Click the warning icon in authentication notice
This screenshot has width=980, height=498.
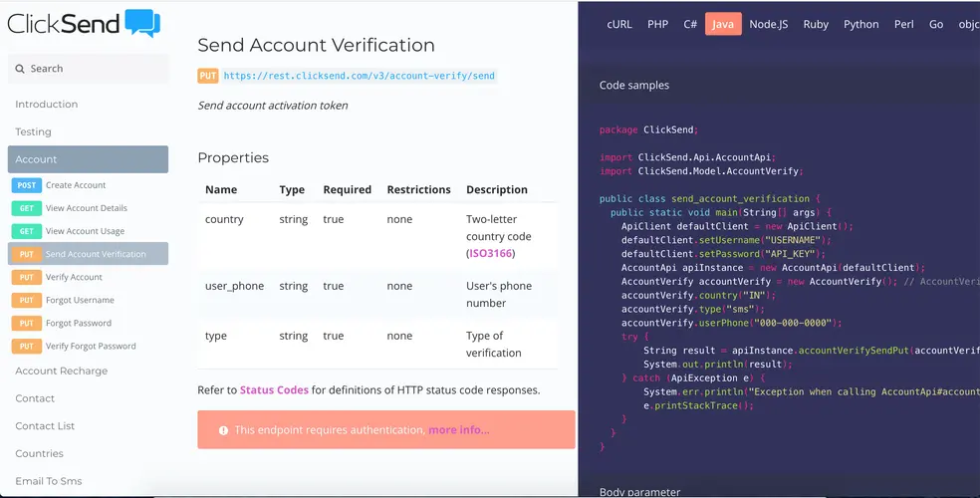click(x=223, y=430)
